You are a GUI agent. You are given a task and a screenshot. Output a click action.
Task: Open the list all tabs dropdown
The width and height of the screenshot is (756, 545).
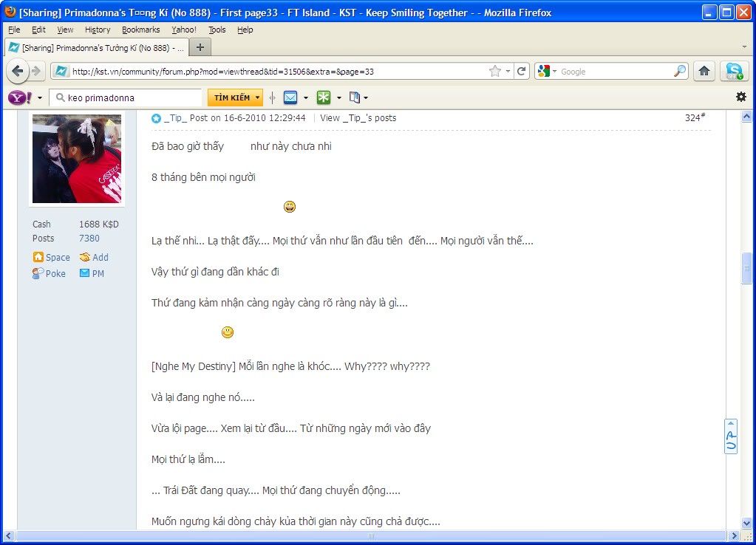pyautogui.click(x=744, y=47)
